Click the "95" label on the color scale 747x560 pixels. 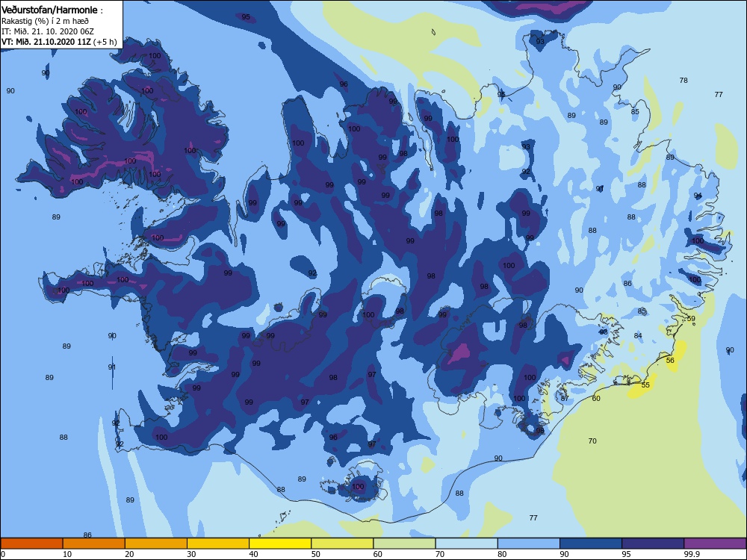[x=627, y=554]
